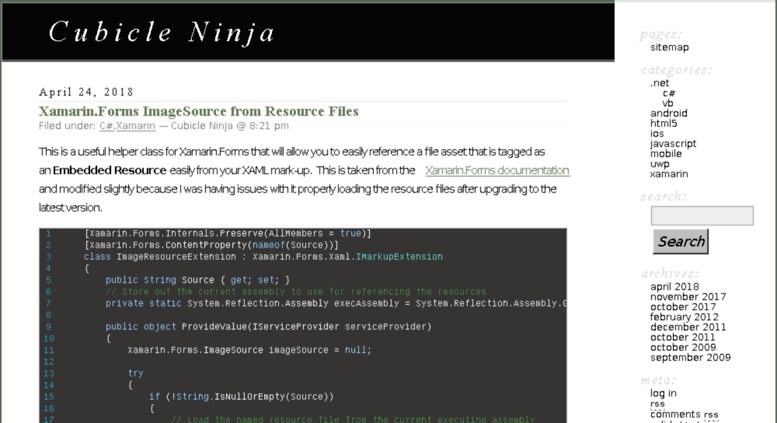The height and width of the screenshot is (423, 777).
Task: Click code line 5 Source property
Action: (197, 280)
